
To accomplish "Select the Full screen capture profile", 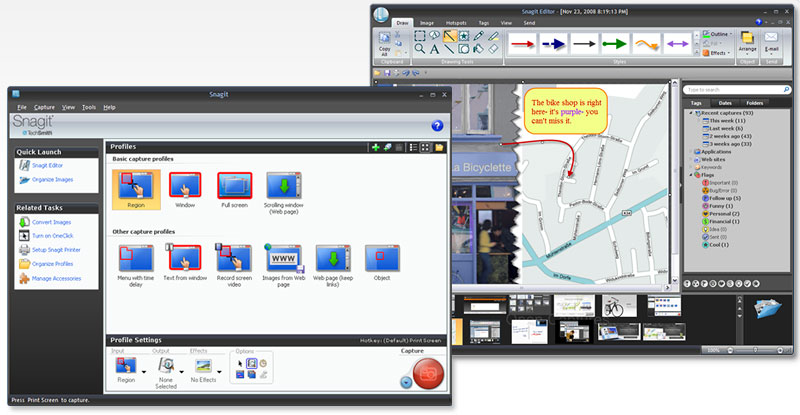I will [x=235, y=189].
